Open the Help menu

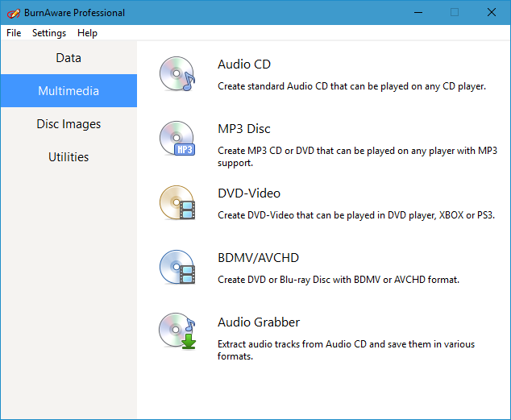point(87,33)
